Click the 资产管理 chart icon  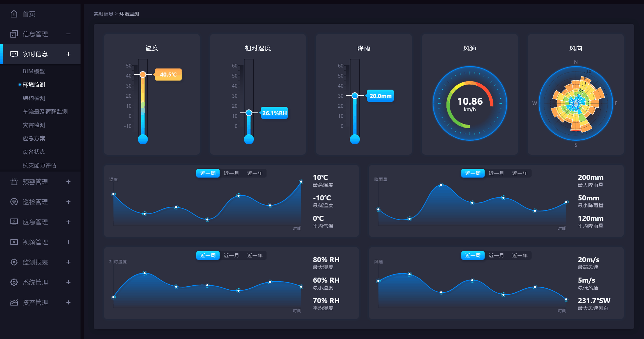14,302
